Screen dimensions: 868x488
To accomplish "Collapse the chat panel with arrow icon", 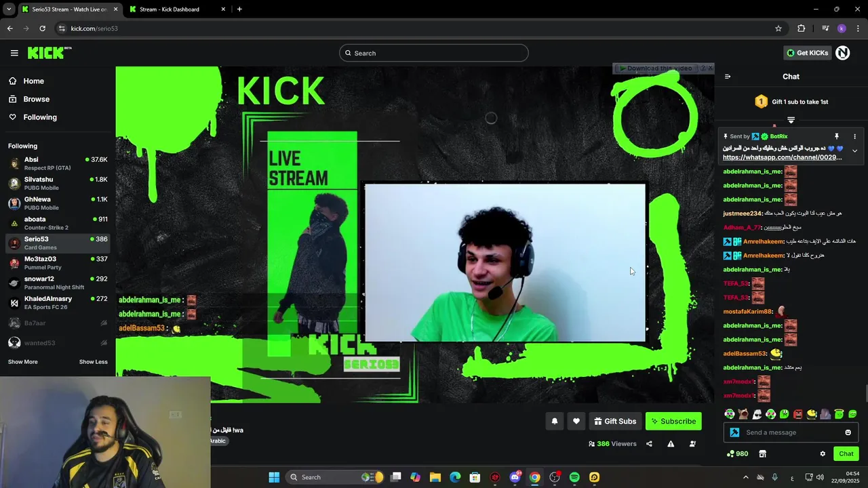I will [x=728, y=77].
